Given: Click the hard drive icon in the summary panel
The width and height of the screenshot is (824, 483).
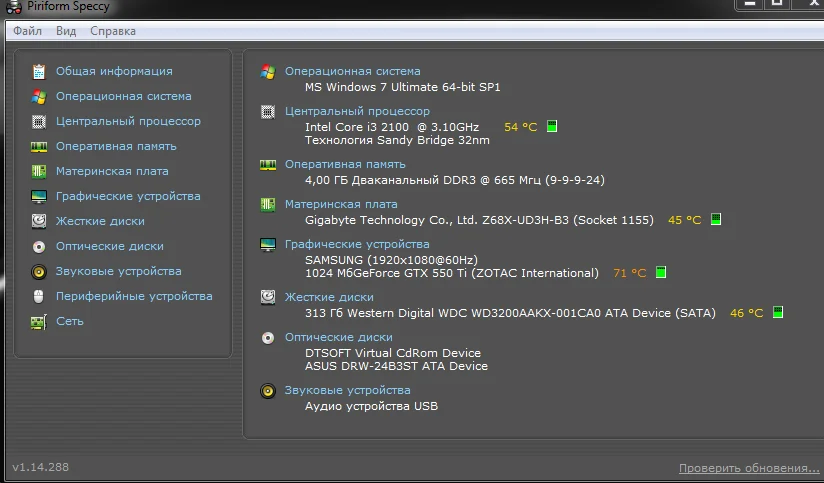Looking at the screenshot, I should (268, 297).
